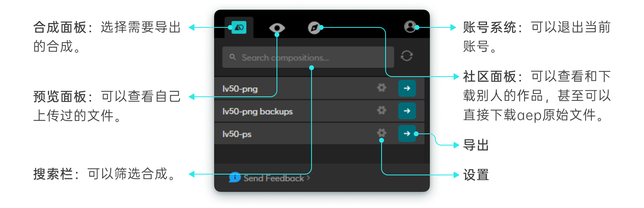This screenshot has height=208, width=644.
Task: Export the lv50-png backups composition
Action: (407, 111)
